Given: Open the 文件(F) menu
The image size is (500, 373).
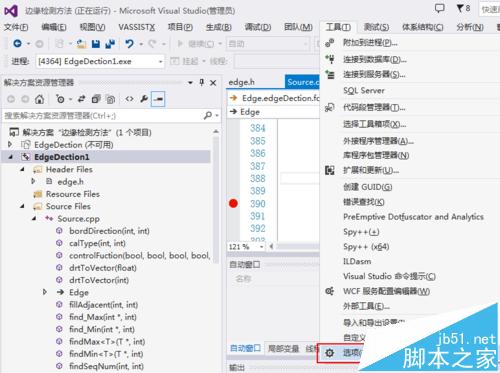Looking at the screenshot, I should click(x=16, y=27).
